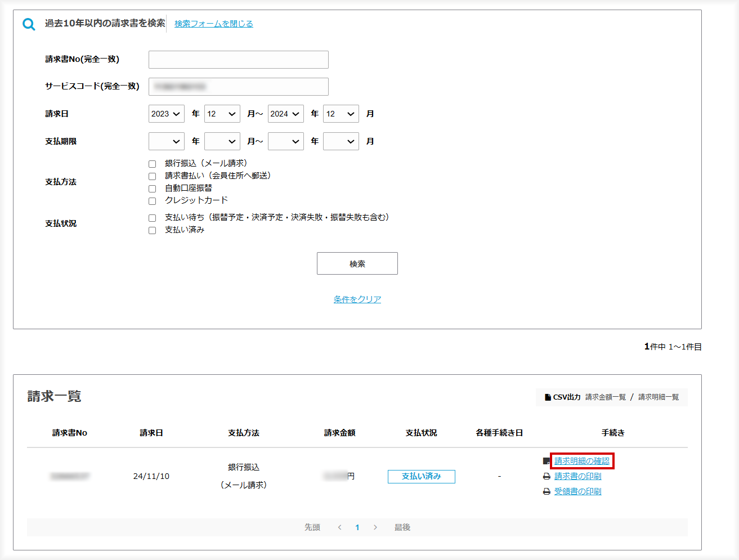Check the 支払い済み filter checkbox
This screenshot has height=560, width=739.
click(x=151, y=230)
